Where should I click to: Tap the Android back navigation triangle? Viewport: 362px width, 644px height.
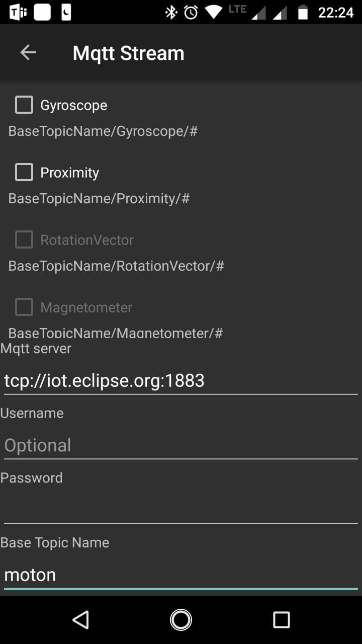[80, 620]
